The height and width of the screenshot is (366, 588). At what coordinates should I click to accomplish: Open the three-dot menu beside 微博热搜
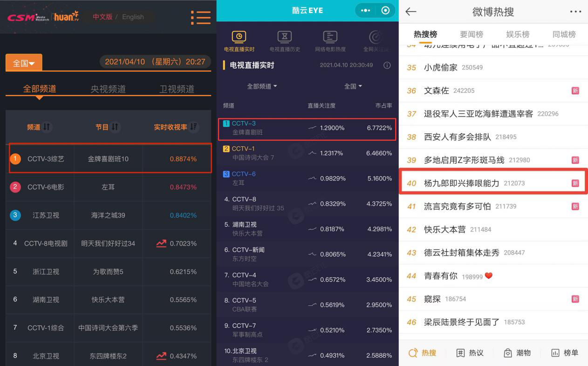pos(575,12)
